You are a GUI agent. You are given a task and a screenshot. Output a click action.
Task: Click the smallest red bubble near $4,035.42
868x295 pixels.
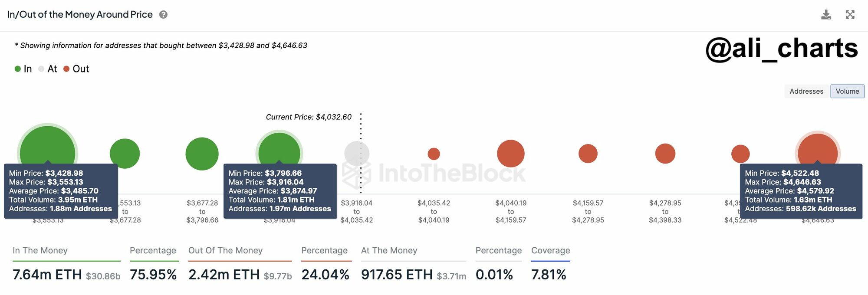(x=434, y=154)
